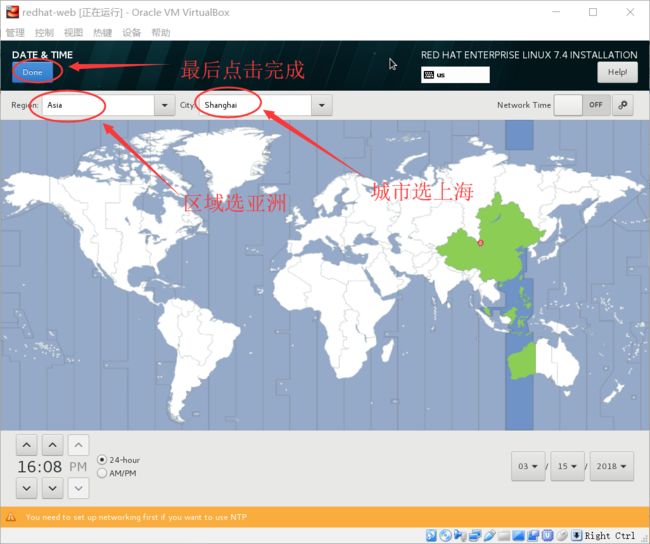The width and height of the screenshot is (650, 544).
Task: Open the Region dropdown showing Asia
Action: (x=108, y=105)
